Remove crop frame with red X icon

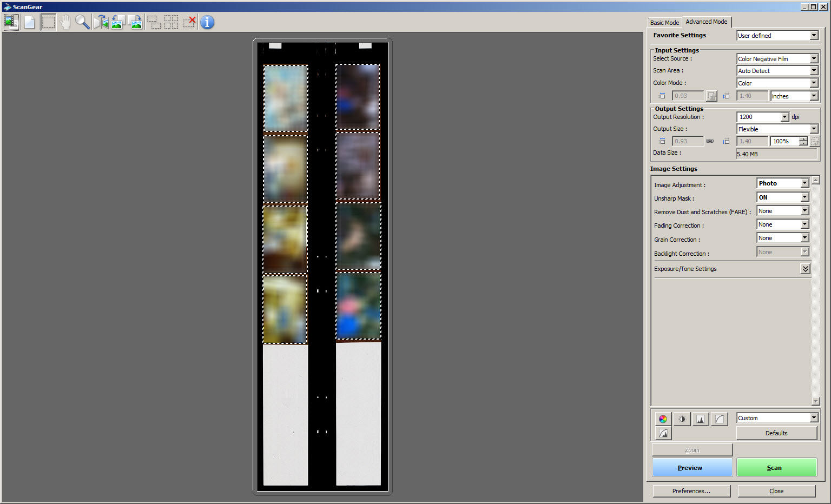189,22
